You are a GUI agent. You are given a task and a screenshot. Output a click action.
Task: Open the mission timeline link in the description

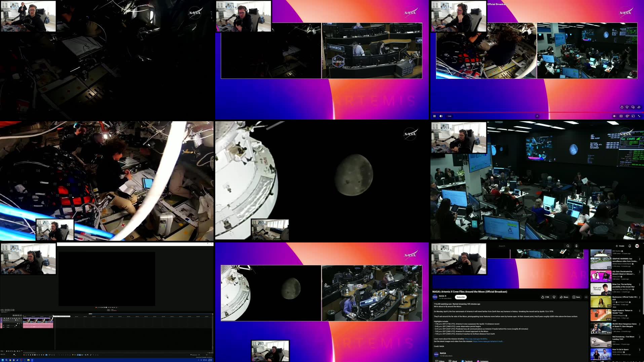(x=476, y=339)
